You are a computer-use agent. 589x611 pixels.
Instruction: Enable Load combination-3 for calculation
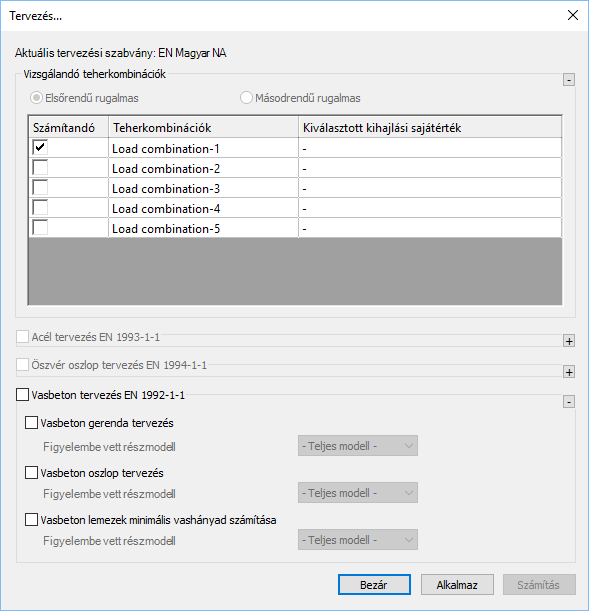coord(40,187)
